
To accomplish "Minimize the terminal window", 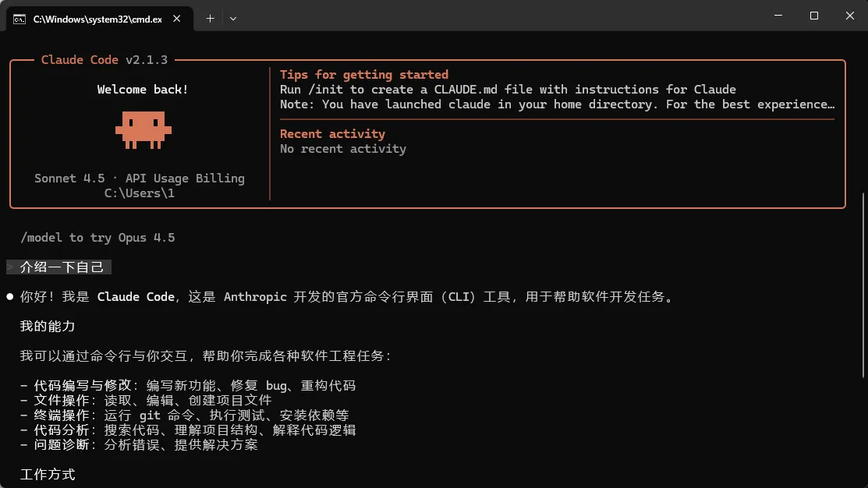I will pos(778,16).
